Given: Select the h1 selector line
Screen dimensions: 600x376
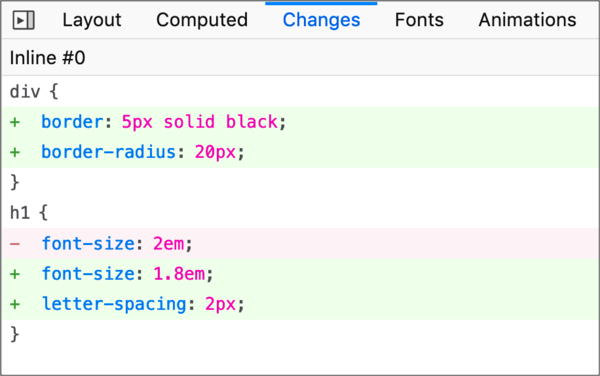Looking at the screenshot, I should tap(300, 213).
